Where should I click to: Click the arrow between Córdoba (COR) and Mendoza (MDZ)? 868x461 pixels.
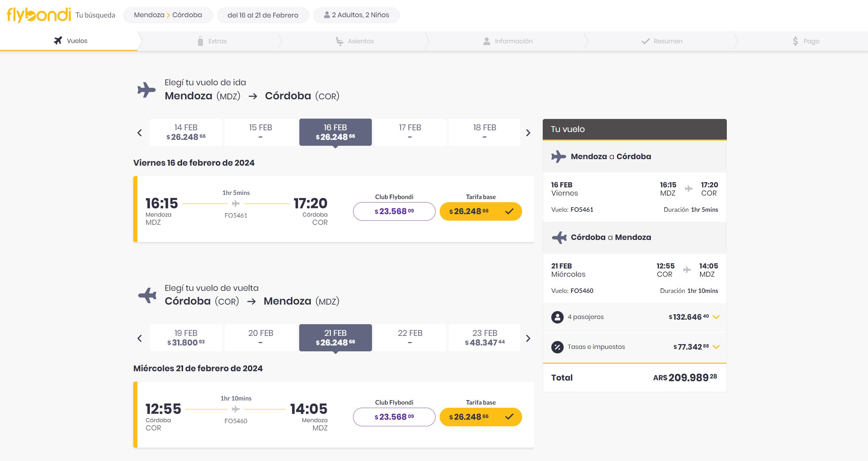click(x=251, y=302)
